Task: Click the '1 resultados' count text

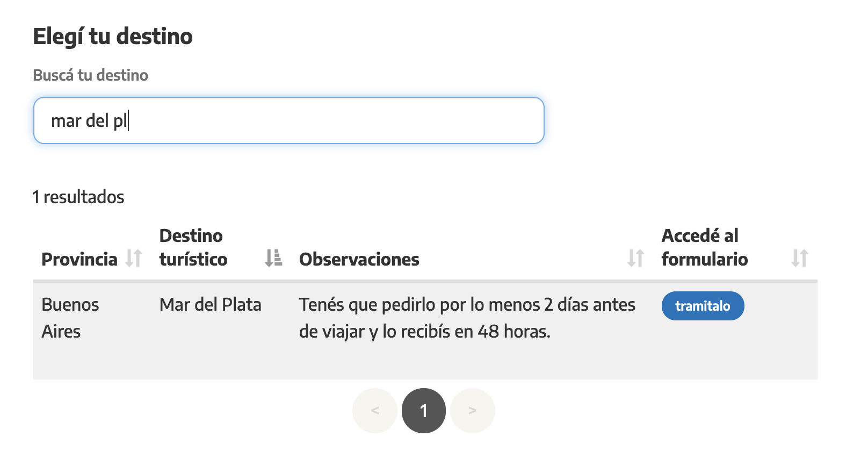Action: (78, 197)
